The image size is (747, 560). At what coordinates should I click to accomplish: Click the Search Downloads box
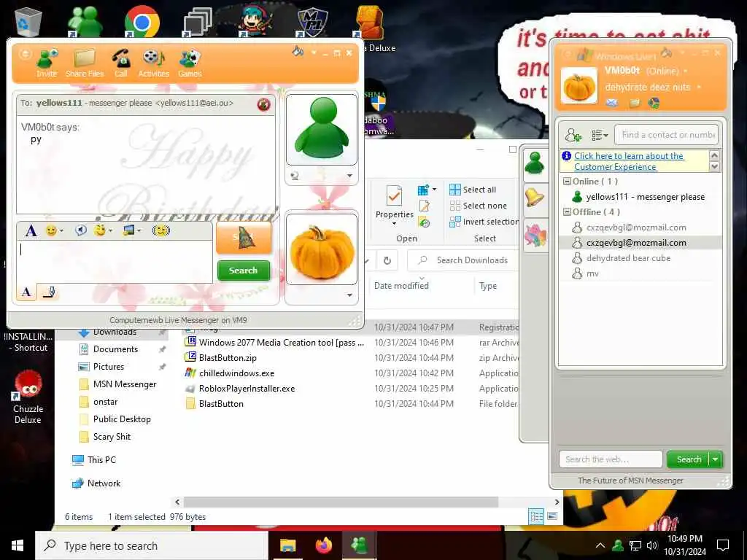pos(465,260)
